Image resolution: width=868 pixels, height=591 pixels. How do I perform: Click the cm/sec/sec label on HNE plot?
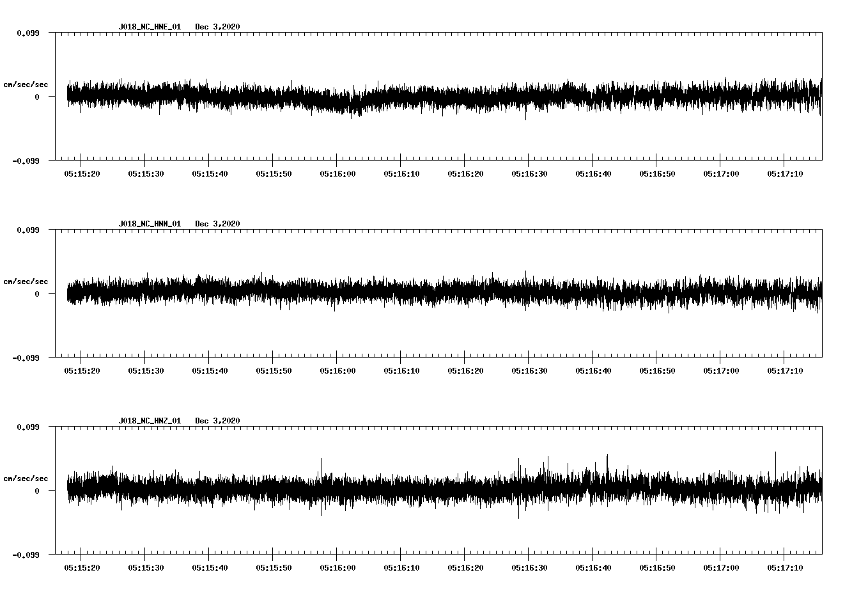pos(26,84)
